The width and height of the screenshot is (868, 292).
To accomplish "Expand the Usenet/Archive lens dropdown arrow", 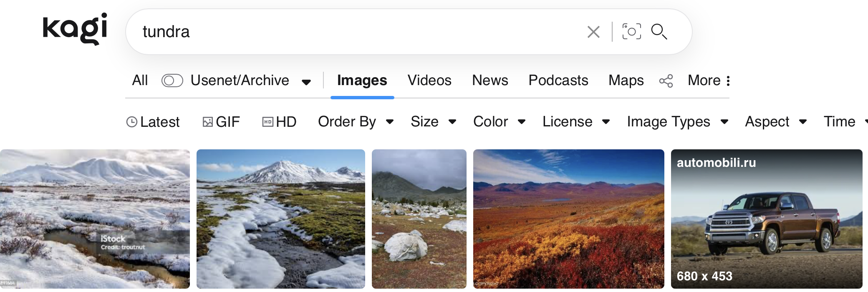I will point(306,82).
